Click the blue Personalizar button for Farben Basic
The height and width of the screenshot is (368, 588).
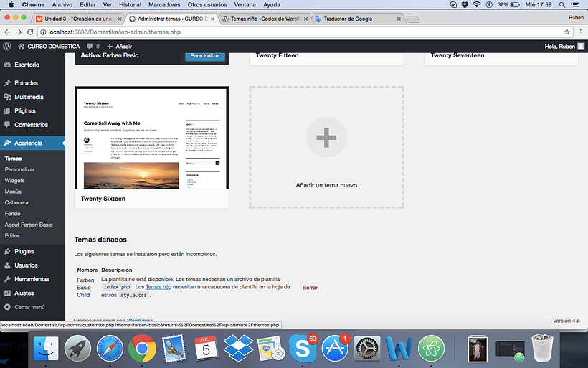click(205, 55)
